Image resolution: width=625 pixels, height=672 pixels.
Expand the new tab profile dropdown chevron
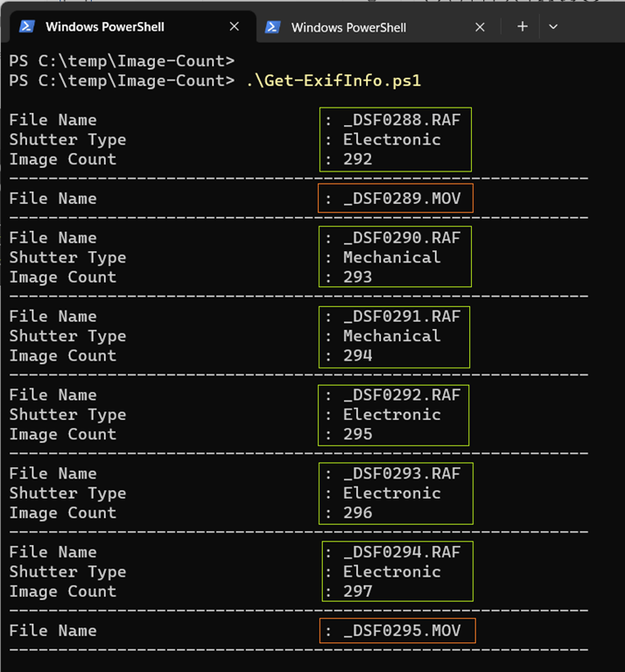point(553,26)
